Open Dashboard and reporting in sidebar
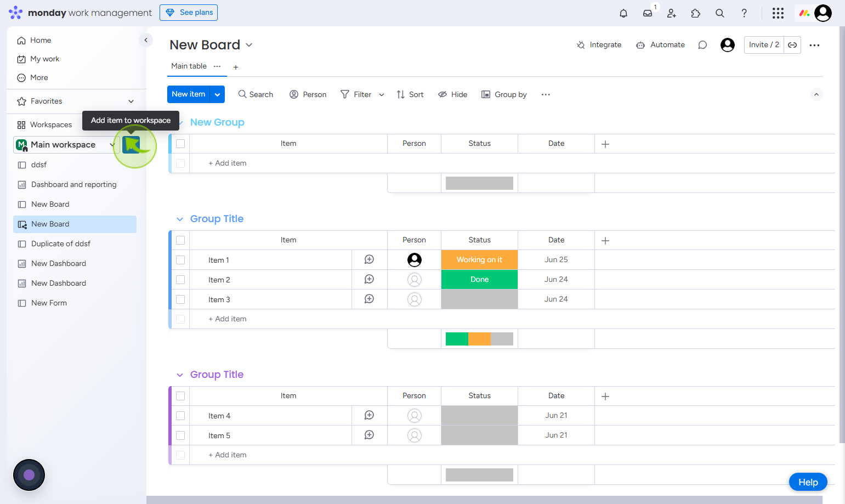The image size is (845, 504). click(x=75, y=184)
